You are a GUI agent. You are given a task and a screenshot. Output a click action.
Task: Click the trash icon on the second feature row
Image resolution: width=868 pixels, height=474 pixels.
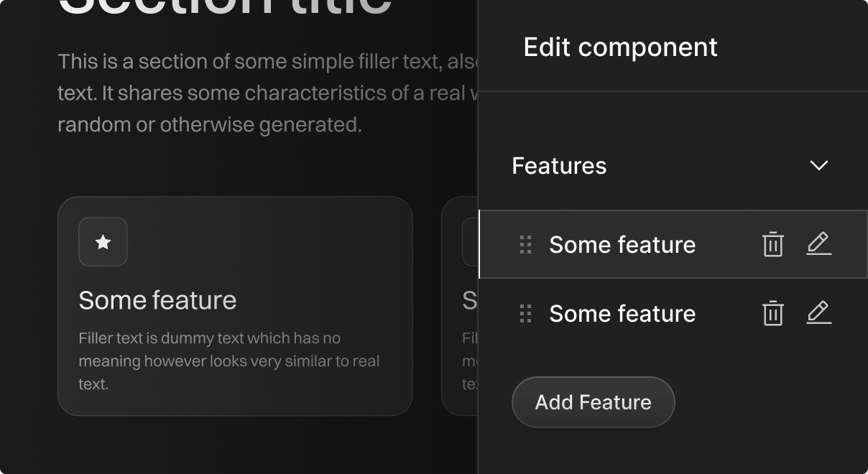tap(772, 313)
